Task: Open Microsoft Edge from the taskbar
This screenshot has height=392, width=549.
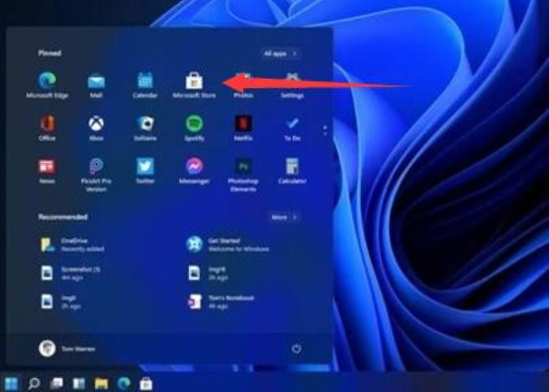Action: point(124,384)
